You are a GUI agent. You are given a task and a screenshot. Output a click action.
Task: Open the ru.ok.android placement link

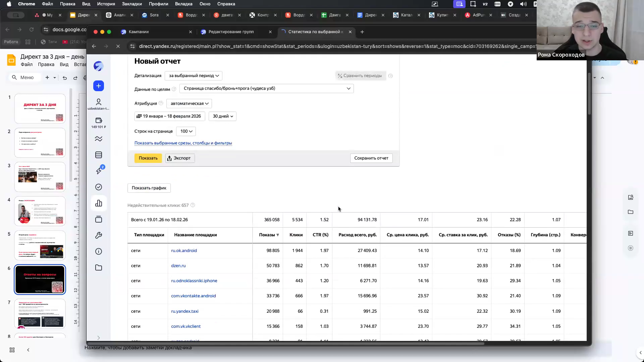(184, 250)
